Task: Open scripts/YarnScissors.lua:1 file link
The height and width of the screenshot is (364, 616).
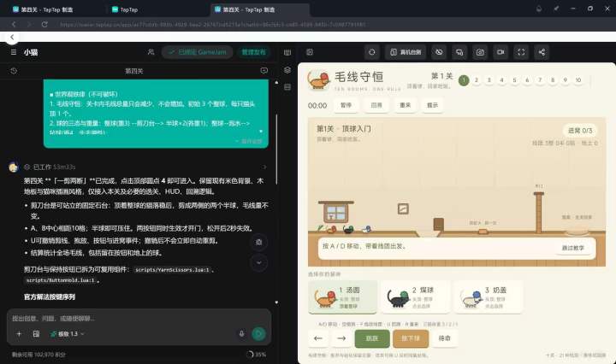Action: pos(173,270)
